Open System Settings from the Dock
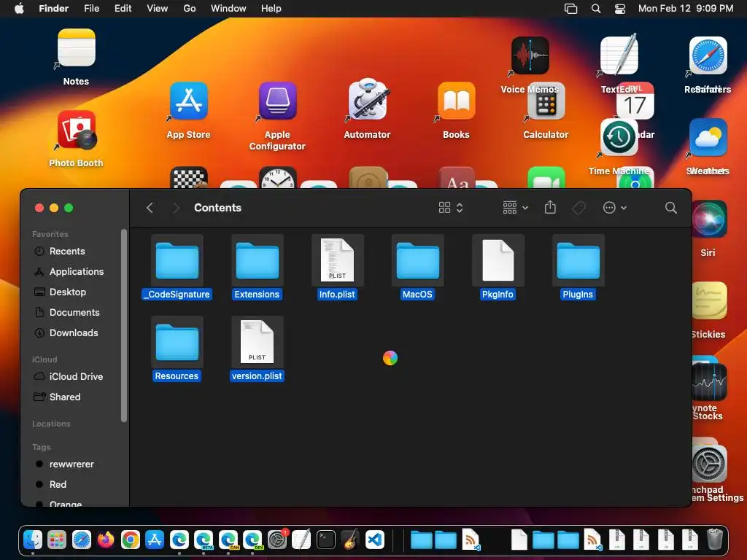This screenshot has width=747, height=560. coord(277,540)
